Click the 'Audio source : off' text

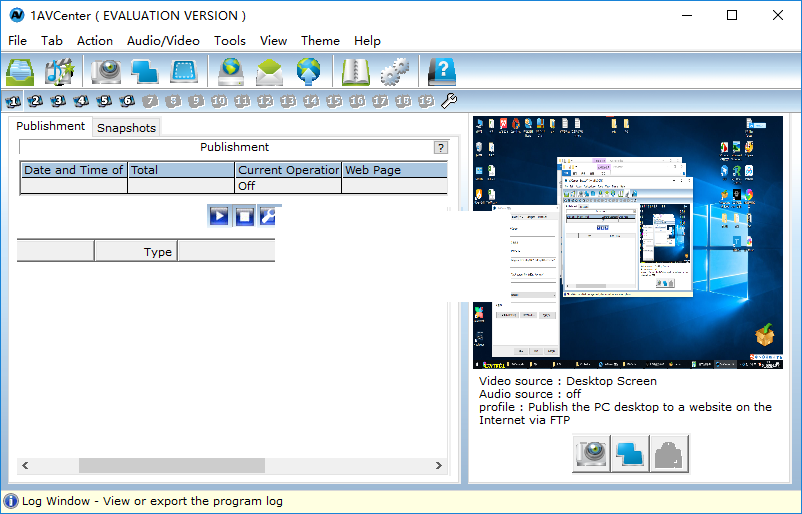530,394
